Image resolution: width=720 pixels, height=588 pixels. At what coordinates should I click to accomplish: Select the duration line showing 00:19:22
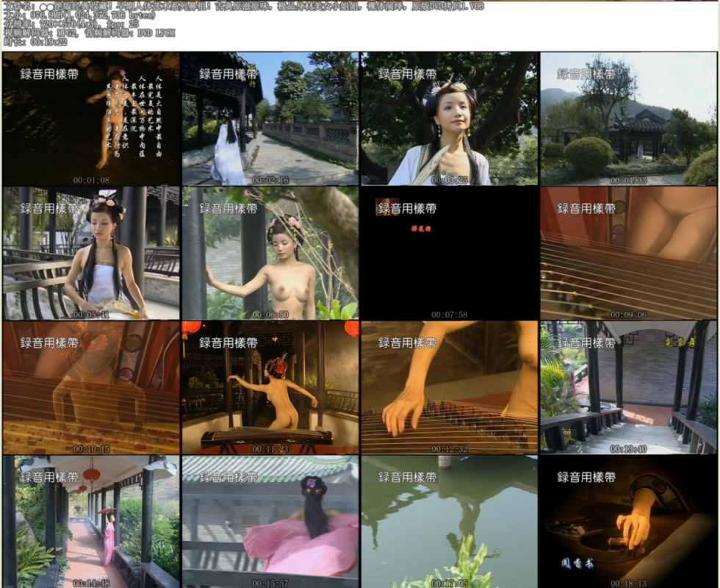[x=35, y=42]
